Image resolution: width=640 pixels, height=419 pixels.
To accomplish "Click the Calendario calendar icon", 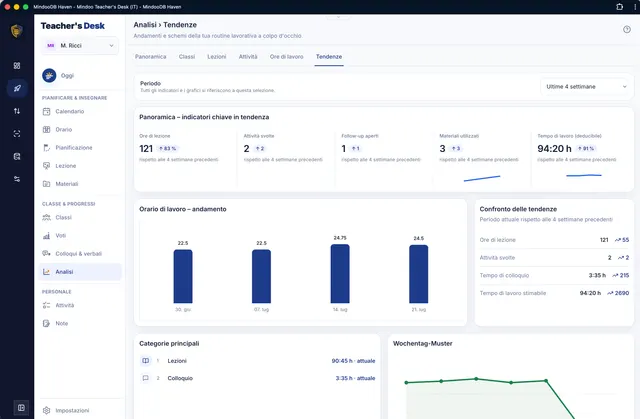I will point(47,111).
